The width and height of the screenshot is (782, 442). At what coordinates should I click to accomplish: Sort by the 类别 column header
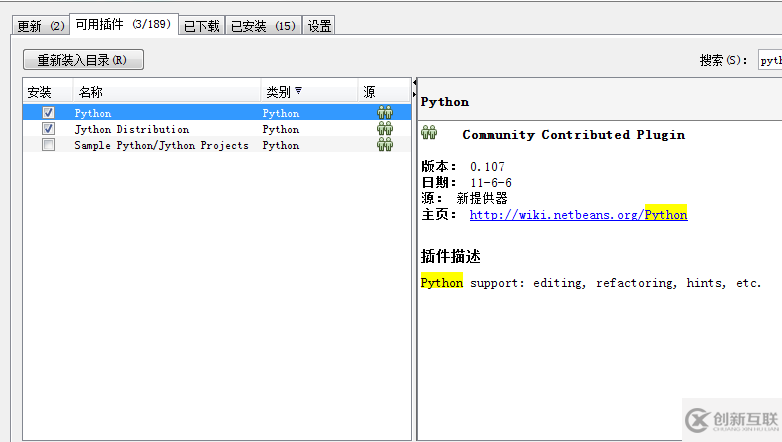pyautogui.click(x=309, y=92)
